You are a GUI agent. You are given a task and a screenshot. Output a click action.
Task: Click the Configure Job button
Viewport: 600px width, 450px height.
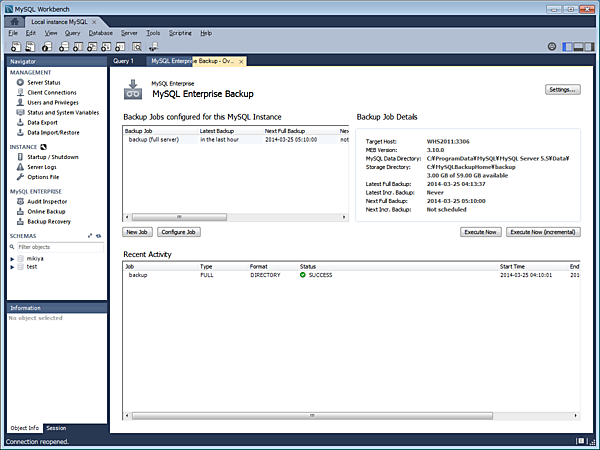(x=180, y=231)
